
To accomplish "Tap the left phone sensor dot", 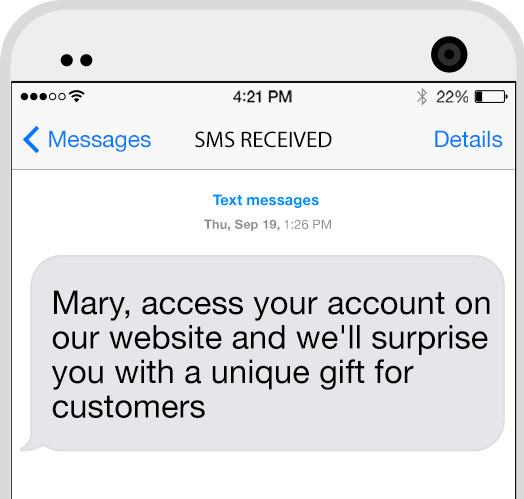I will pyautogui.click(x=67, y=60).
